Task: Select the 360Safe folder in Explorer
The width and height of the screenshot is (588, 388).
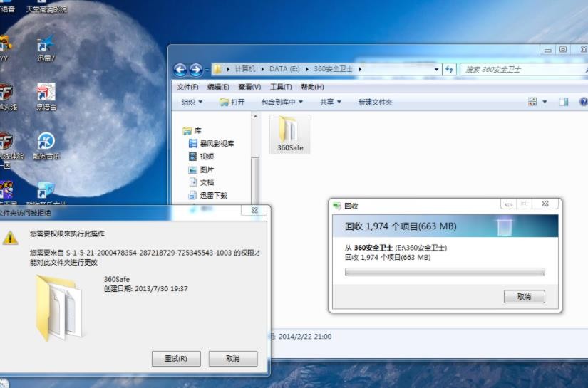Action: (x=290, y=134)
